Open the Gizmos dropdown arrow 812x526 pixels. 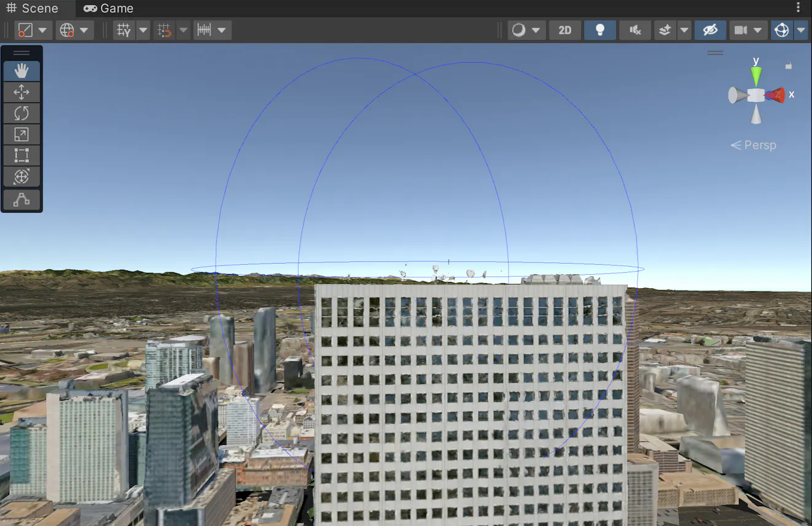[x=801, y=30]
